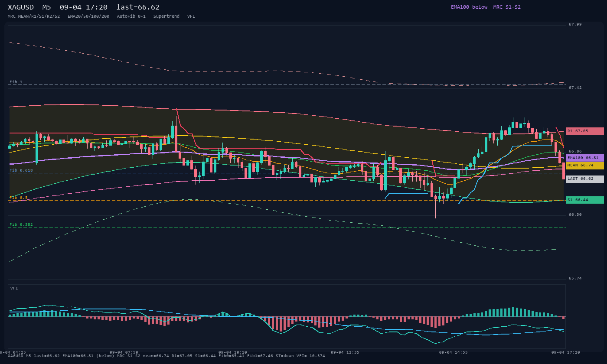This screenshot has width=607, height=364.
Task: Select the M5 timeframe label in the title
Action: [x=47, y=7]
